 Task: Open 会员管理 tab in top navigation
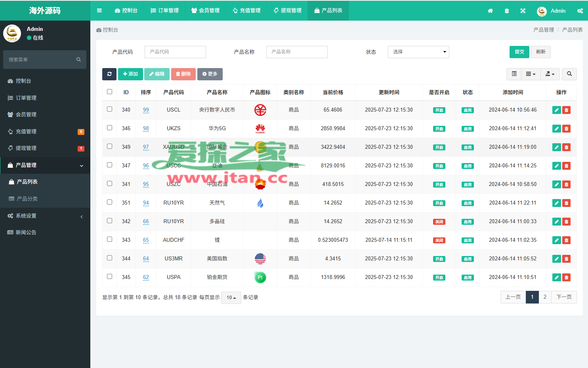click(205, 11)
